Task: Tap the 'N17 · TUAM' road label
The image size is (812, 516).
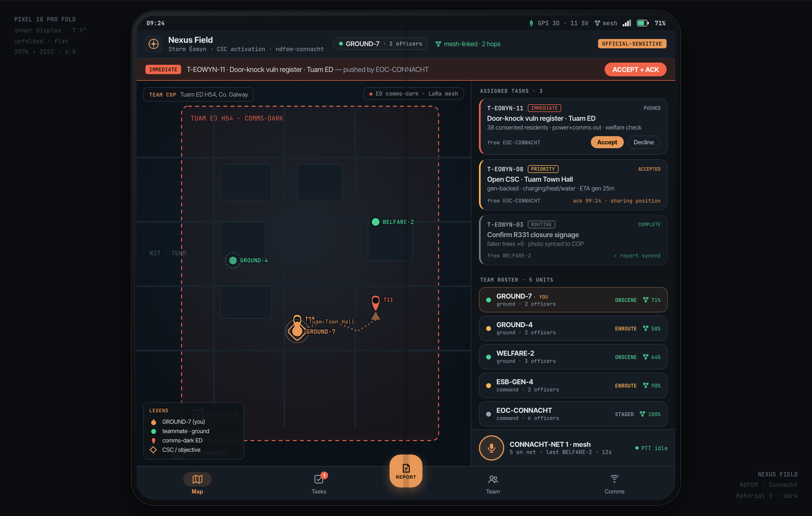Action: click(168, 253)
